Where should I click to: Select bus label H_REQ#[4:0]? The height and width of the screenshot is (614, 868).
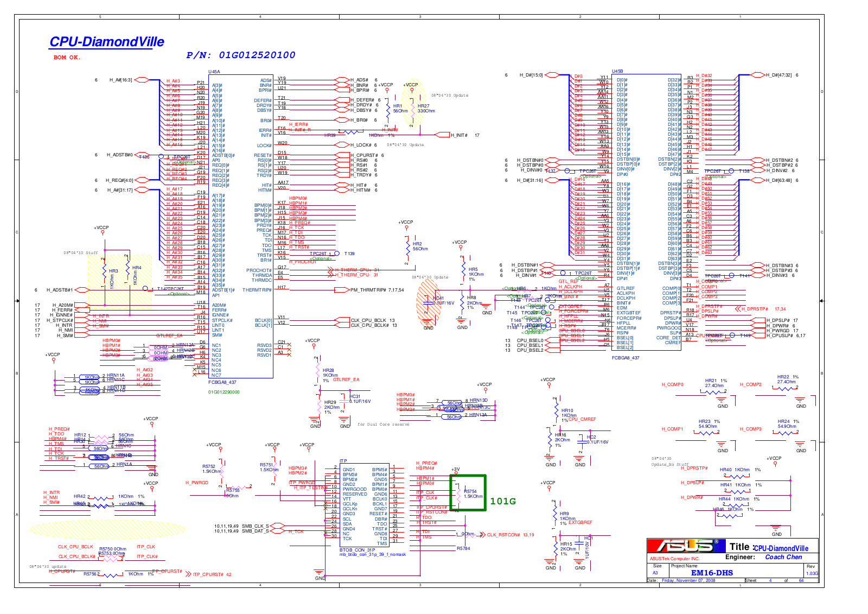[119, 180]
